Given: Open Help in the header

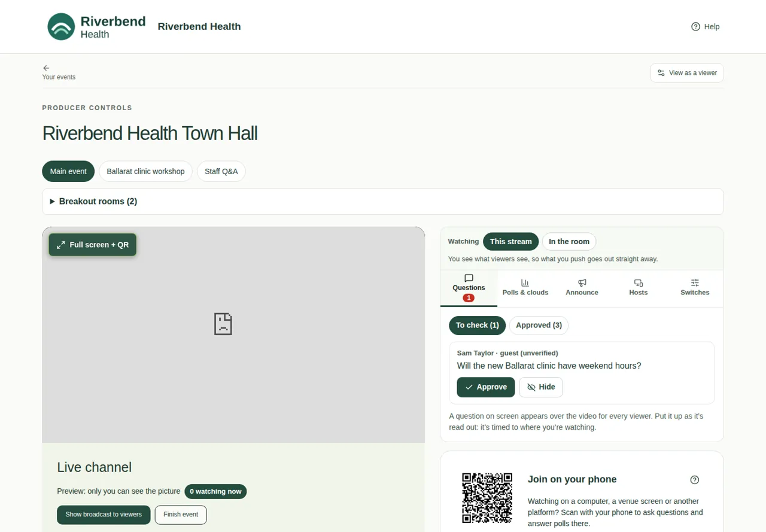Looking at the screenshot, I should click(705, 27).
